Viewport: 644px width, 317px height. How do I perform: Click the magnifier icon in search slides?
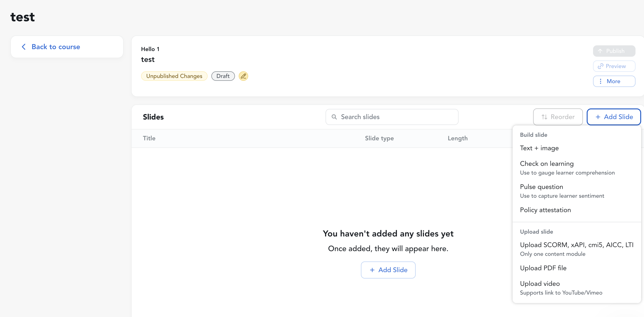334,117
